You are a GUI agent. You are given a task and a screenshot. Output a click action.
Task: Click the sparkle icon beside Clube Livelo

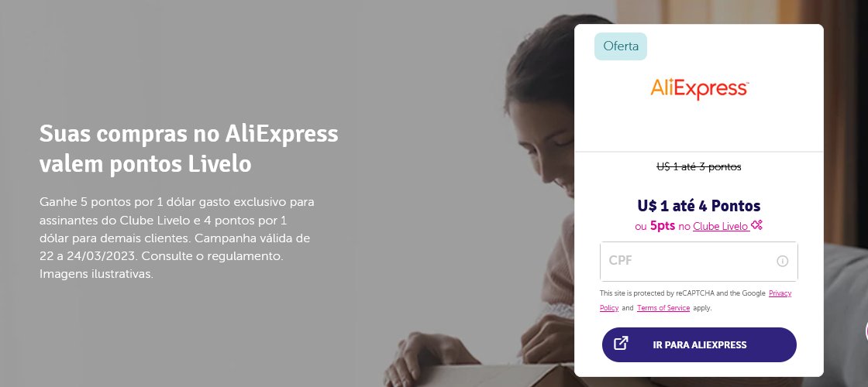coord(756,225)
